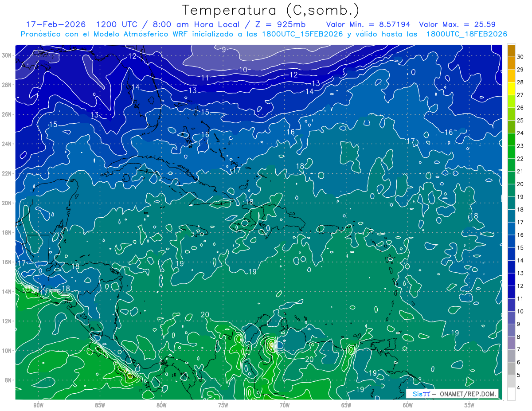The width and height of the screenshot is (532, 411).
Task: Click the "80W" longitude axis label
Action: (161, 405)
